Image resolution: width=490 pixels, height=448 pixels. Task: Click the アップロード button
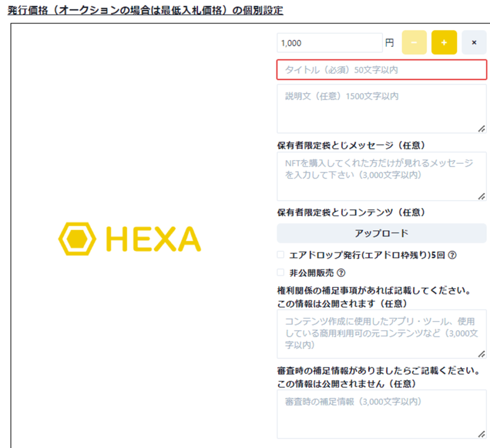tap(381, 233)
